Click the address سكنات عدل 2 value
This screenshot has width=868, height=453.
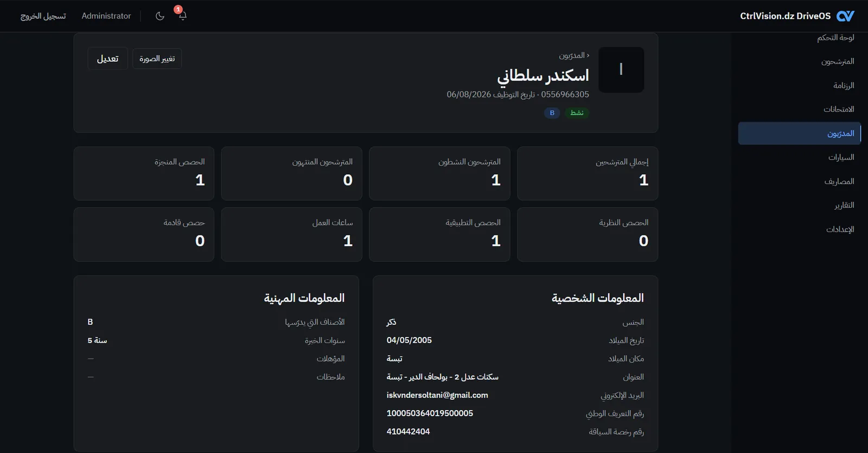pyautogui.click(x=442, y=377)
